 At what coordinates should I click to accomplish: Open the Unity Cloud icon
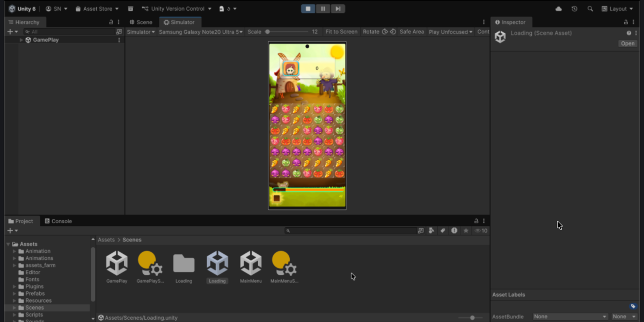coord(559,9)
